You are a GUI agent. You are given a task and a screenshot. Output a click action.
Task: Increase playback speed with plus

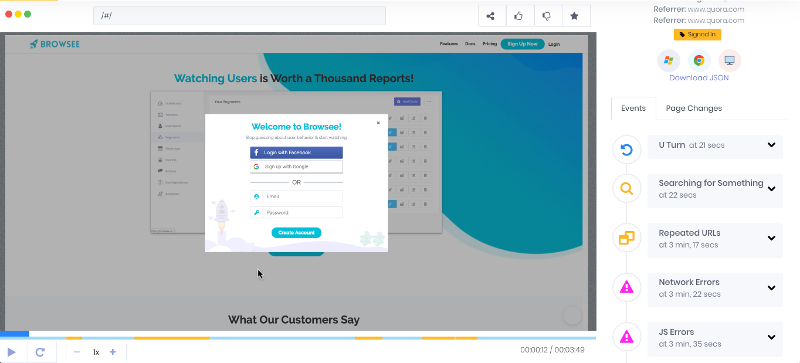coord(113,352)
